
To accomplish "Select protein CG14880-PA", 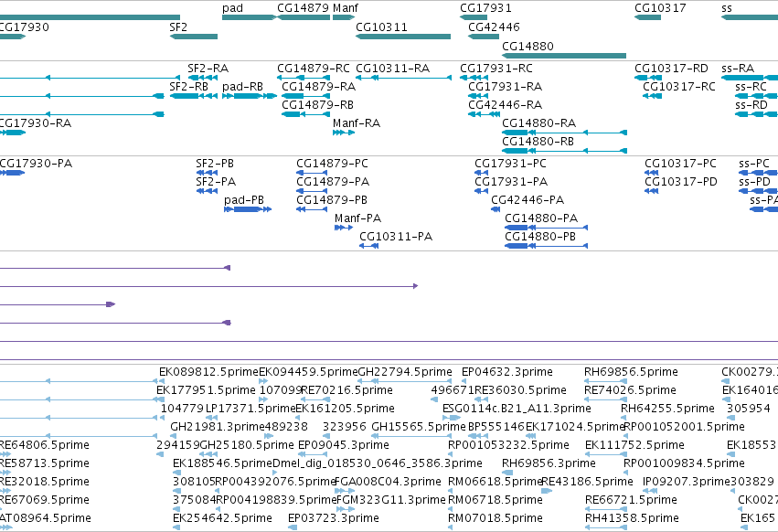I will [x=547, y=228].
